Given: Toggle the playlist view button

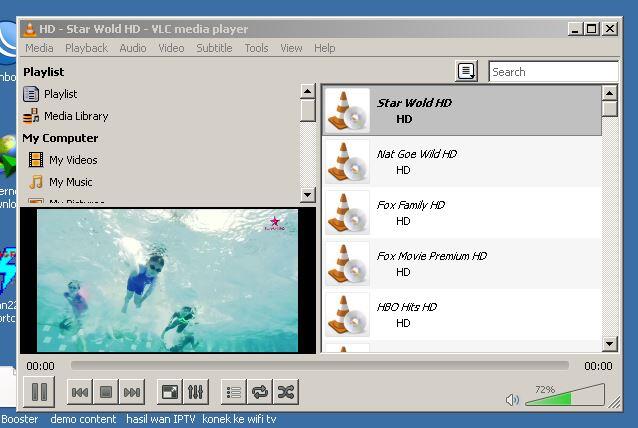Looking at the screenshot, I should point(234,392).
